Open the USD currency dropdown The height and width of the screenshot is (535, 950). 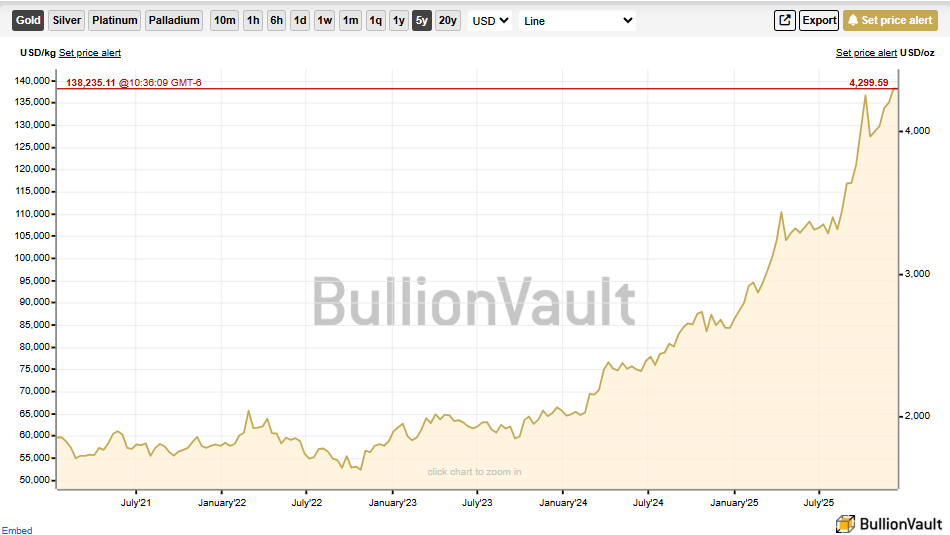tap(491, 20)
